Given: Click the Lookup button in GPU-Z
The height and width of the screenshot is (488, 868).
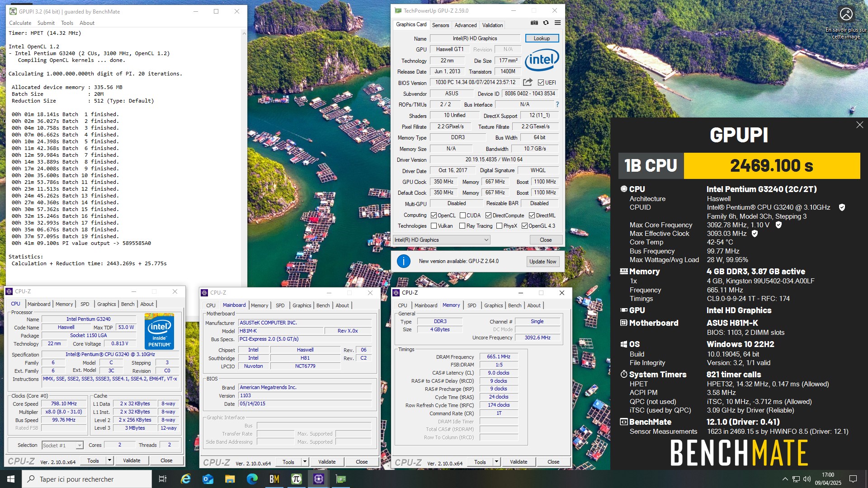Looking at the screenshot, I should click(x=542, y=38).
